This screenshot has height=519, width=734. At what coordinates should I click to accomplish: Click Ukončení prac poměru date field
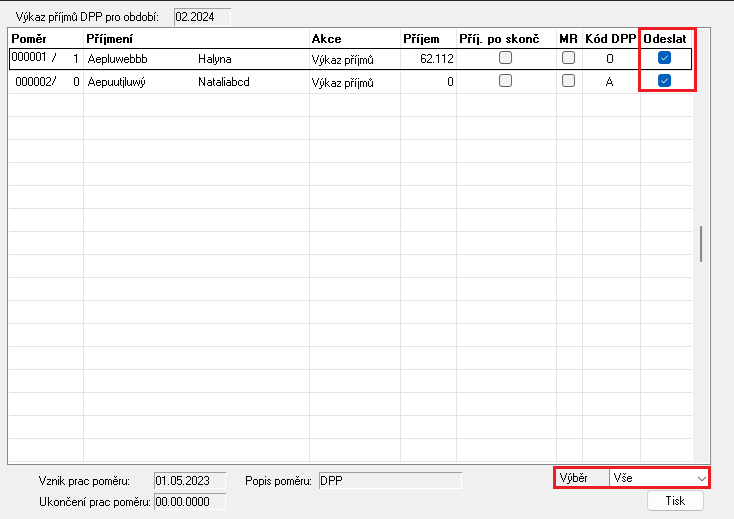click(190, 502)
